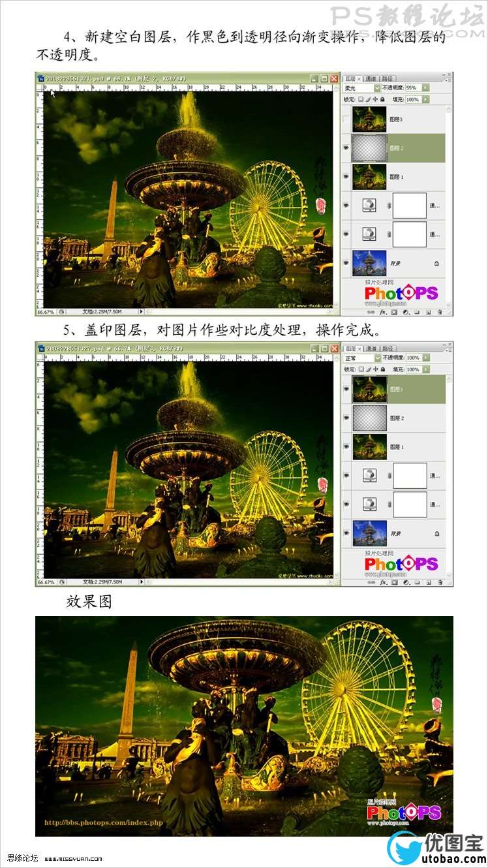Click 66.67% zoom field in step 4 window

[x=46, y=312]
